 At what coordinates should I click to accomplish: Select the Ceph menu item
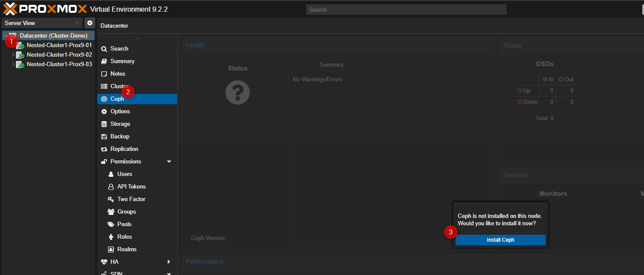[x=137, y=99]
